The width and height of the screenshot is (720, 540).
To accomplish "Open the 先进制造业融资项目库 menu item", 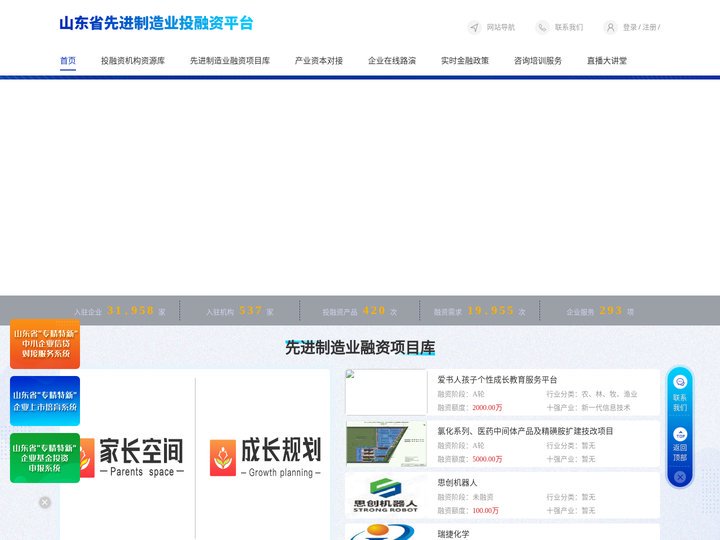I will coord(230,60).
